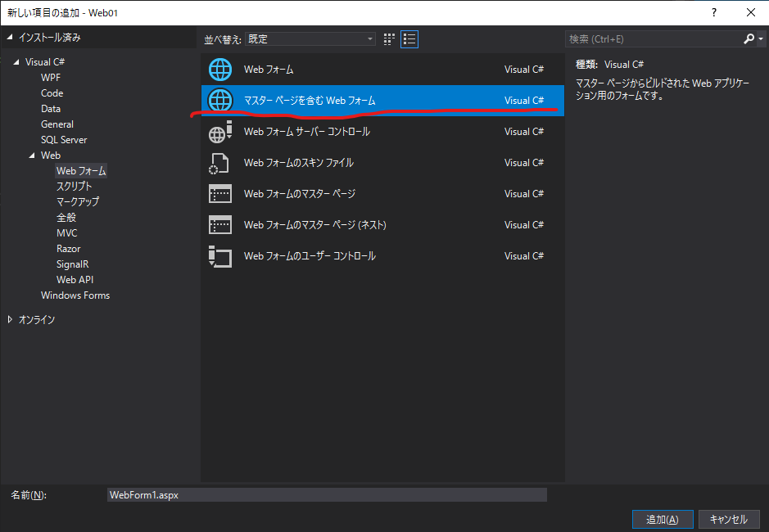Select Razor in the tree
Viewport: 769px width, 532px height.
coord(68,249)
